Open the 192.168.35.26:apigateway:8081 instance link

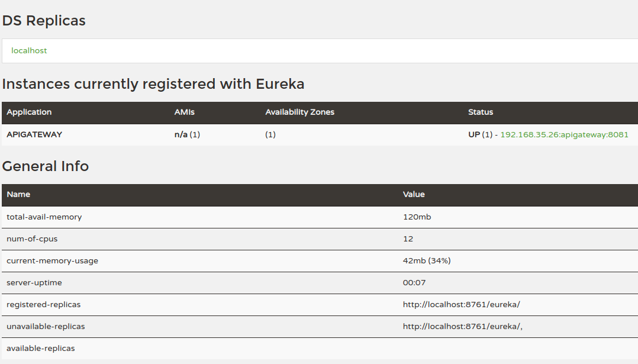coord(564,134)
